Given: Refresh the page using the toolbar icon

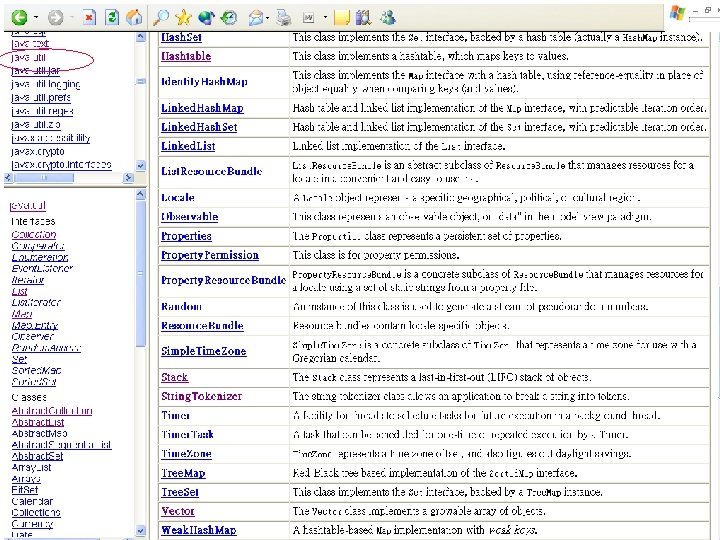Looking at the screenshot, I should [112, 17].
